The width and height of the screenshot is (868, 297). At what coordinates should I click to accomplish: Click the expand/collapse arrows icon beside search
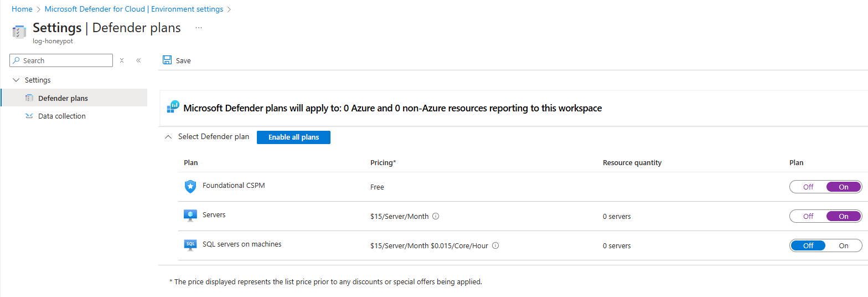[x=122, y=60]
